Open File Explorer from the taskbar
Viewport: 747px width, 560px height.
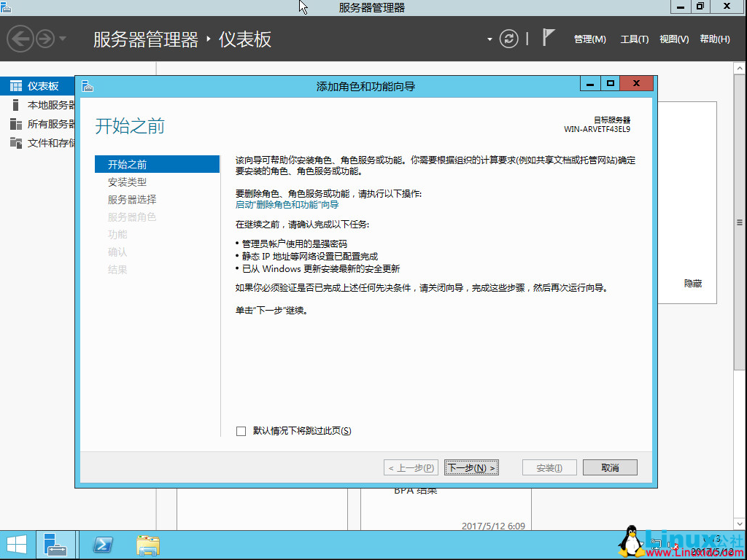point(147,545)
